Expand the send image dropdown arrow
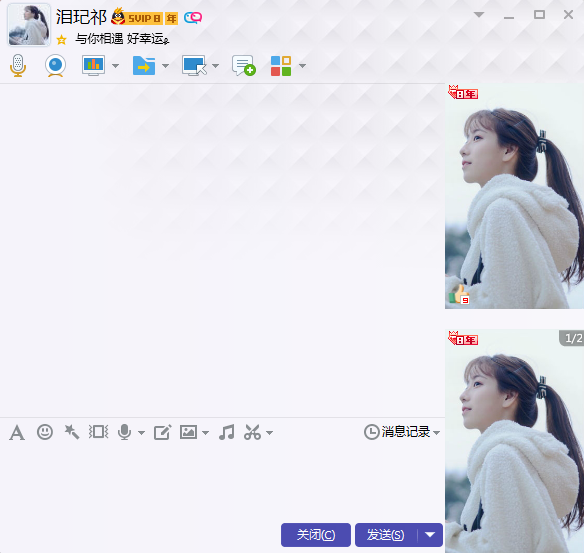Viewport: 584px width, 553px height. point(205,433)
